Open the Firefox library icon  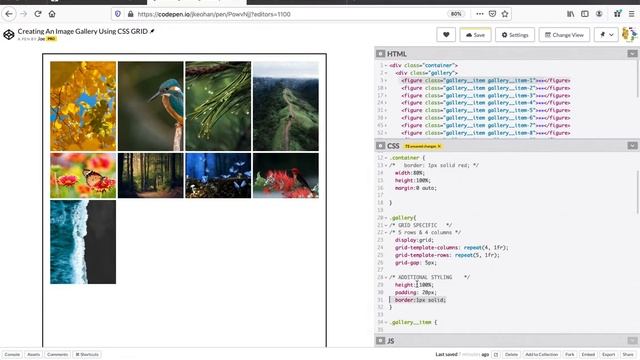pos(571,14)
